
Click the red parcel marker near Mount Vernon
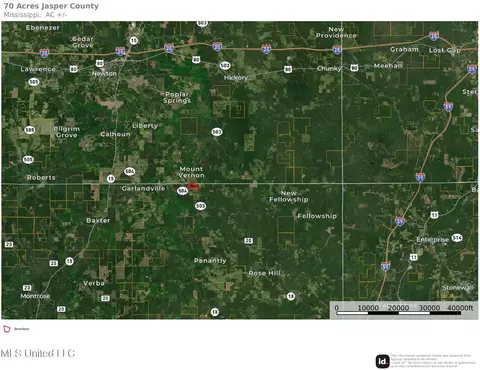pos(193,187)
